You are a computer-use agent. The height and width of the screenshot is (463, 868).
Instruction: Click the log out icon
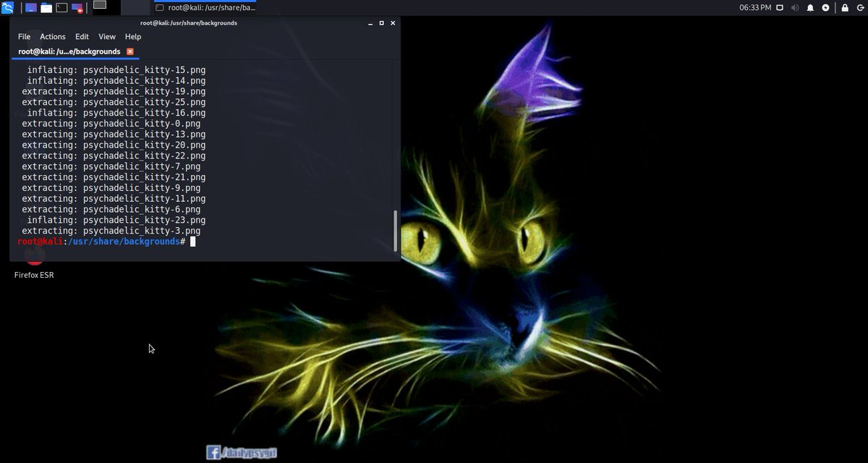(x=859, y=8)
